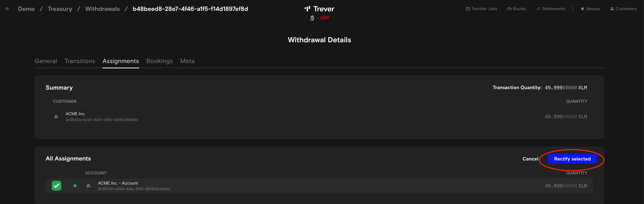
Task: Open the Transitions tab
Action: [80, 61]
